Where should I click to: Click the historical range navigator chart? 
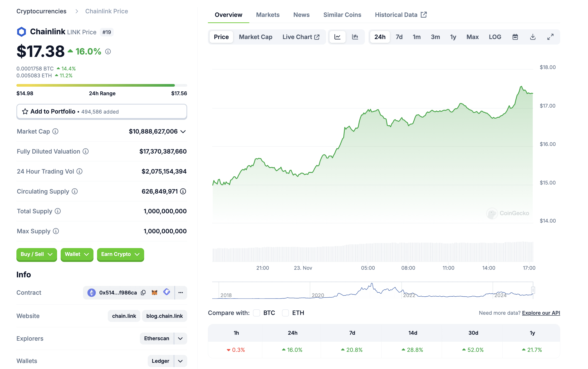[372, 290]
